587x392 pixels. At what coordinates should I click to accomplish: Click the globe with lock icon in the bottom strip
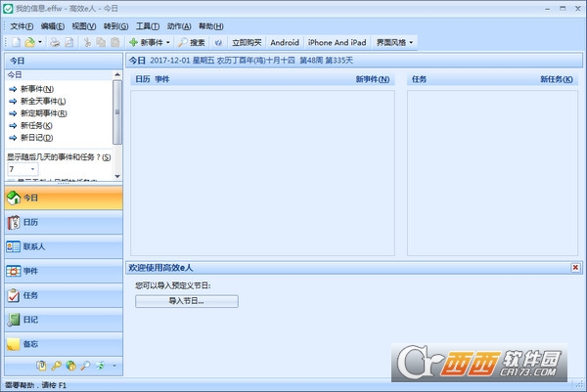[70, 366]
